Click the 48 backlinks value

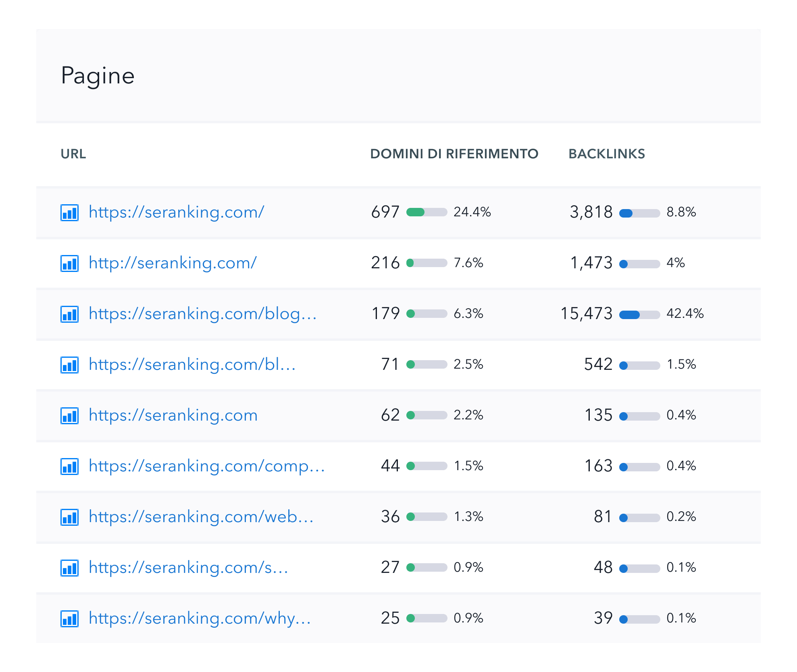click(x=603, y=568)
